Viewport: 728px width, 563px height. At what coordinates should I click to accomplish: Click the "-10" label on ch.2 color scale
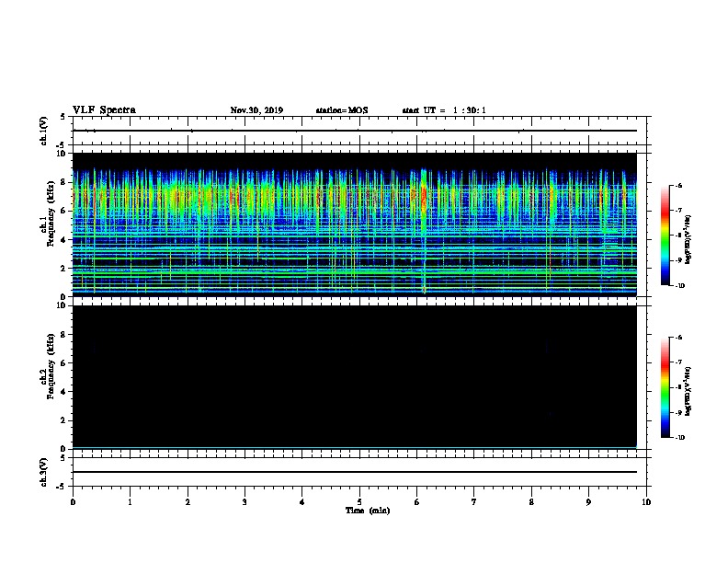pos(679,437)
